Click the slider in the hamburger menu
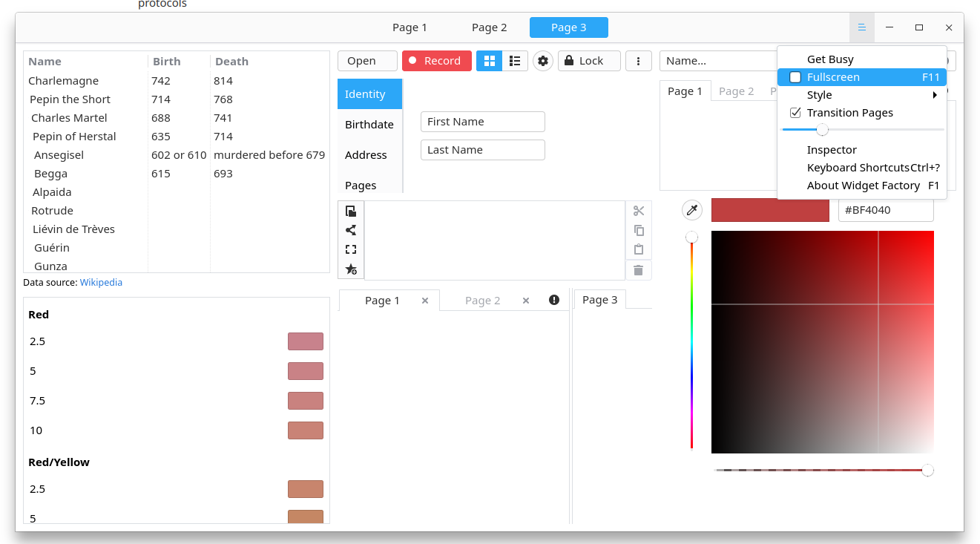This screenshot has width=980, height=544. 864,130
